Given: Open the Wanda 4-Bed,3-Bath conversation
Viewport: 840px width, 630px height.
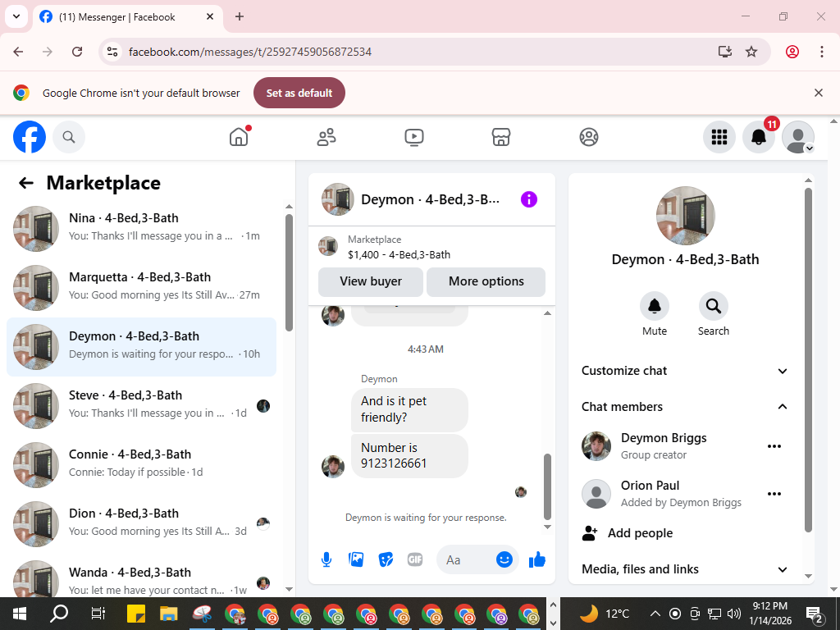Looking at the screenshot, I should (x=141, y=580).
